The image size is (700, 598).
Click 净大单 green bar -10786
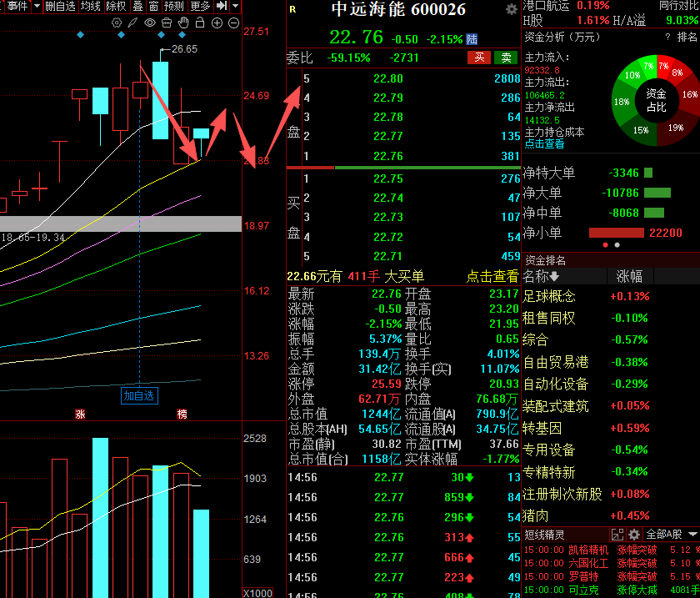657,193
